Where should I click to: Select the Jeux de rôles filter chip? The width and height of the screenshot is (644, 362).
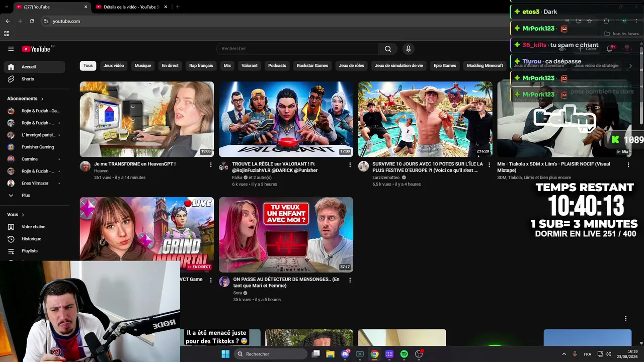tap(351, 65)
